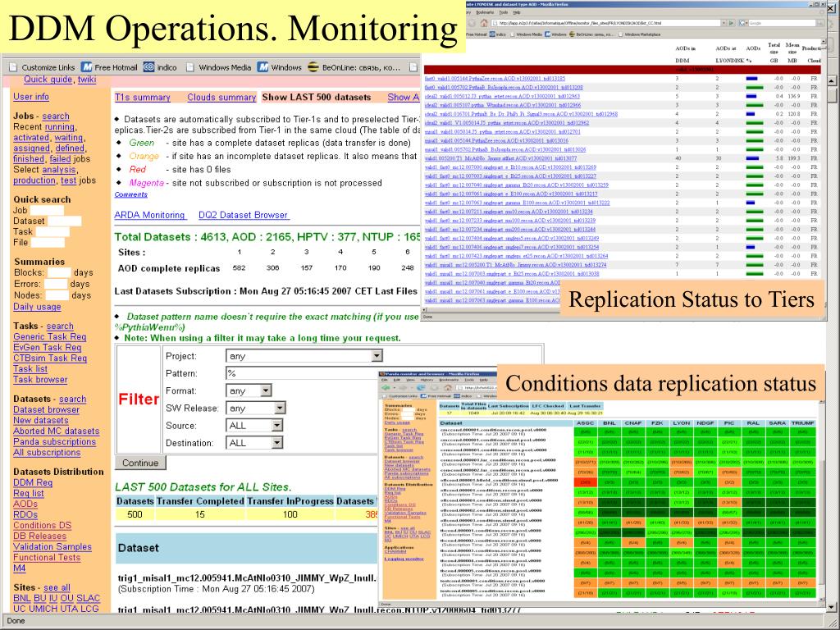Click the Free Hotmail bookmark icon in main window

click(86, 67)
